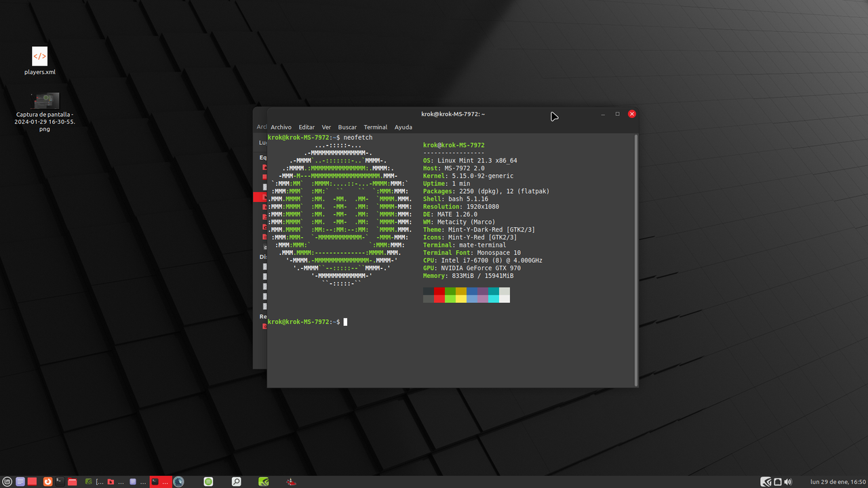868x488 pixels.
Task: Click the dark red swatch in neofetch top row
Action: (x=439, y=291)
